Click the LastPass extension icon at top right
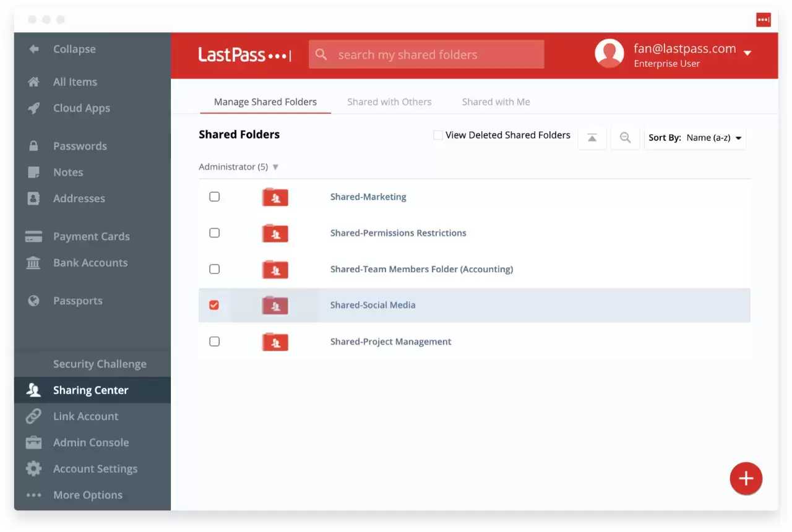This screenshot has width=792, height=532. coord(763,20)
